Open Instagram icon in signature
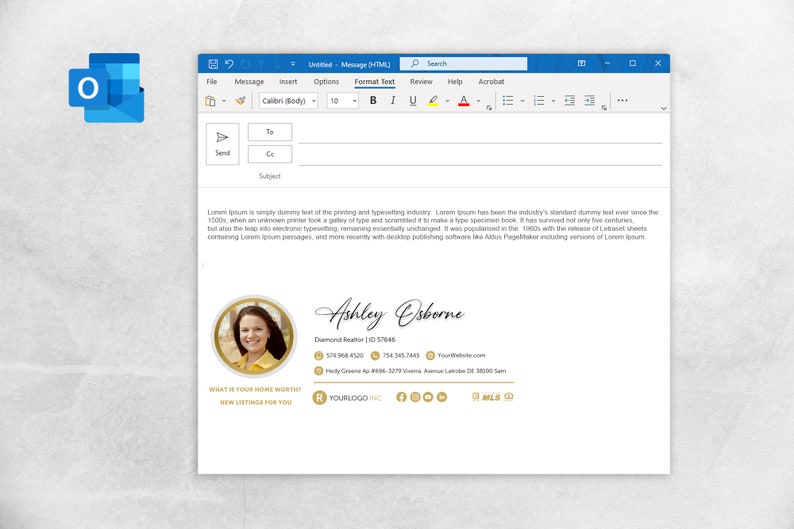The height and width of the screenshot is (529, 794). click(415, 397)
